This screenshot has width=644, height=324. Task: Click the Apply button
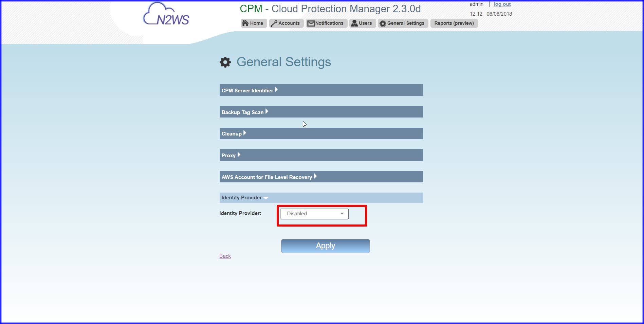325,246
